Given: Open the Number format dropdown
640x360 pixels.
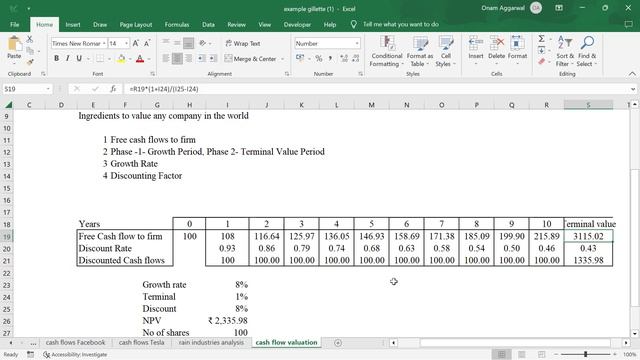Looking at the screenshot, I should [x=357, y=43].
